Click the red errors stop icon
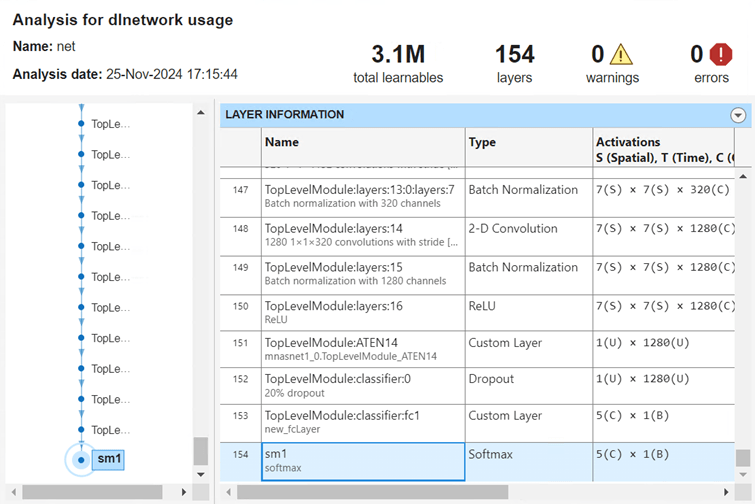This screenshot has width=755, height=504. click(720, 54)
